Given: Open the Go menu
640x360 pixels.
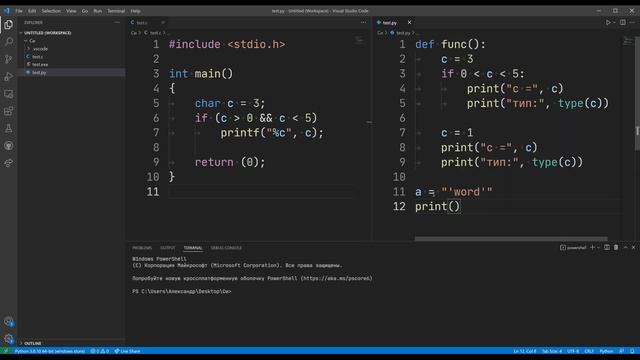Looking at the screenshot, I should click(x=85, y=11).
